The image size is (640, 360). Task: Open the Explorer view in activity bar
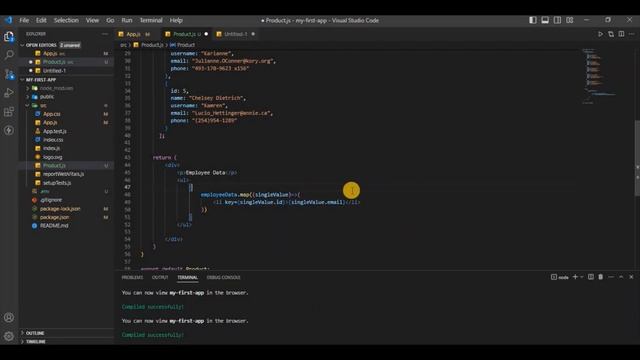[9, 37]
